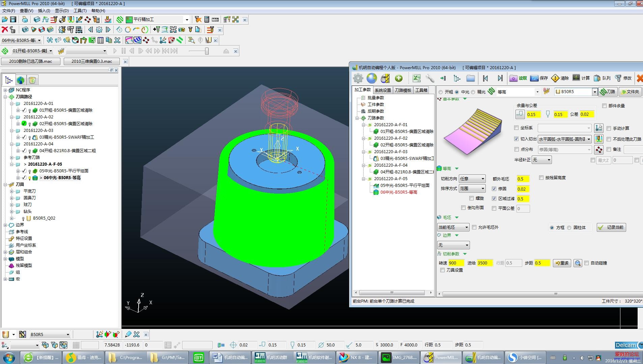The width and height of the screenshot is (643, 364).
Task: Expand the 边界 (Boundary) tree node
Action: pyautogui.click(x=5, y=225)
